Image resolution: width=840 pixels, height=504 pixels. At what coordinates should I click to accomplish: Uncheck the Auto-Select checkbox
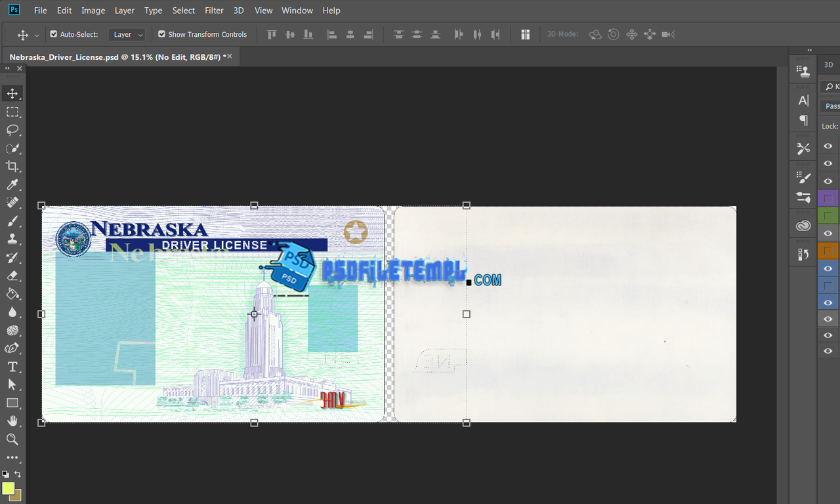(54, 34)
